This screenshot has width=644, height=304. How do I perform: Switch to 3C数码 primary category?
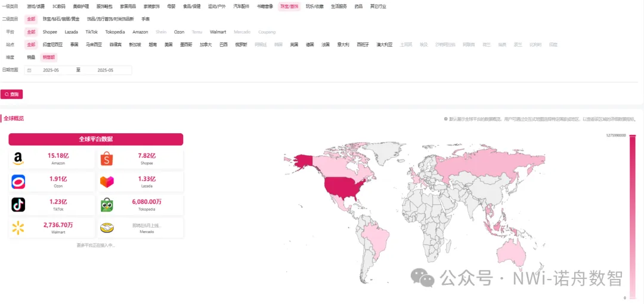coord(59,7)
